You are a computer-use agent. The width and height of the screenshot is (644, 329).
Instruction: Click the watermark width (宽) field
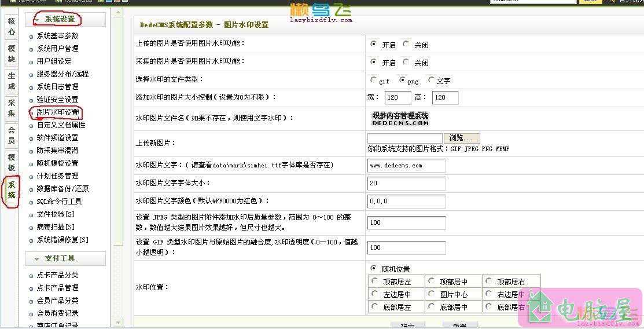pyautogui.click(x=398, y=97)
